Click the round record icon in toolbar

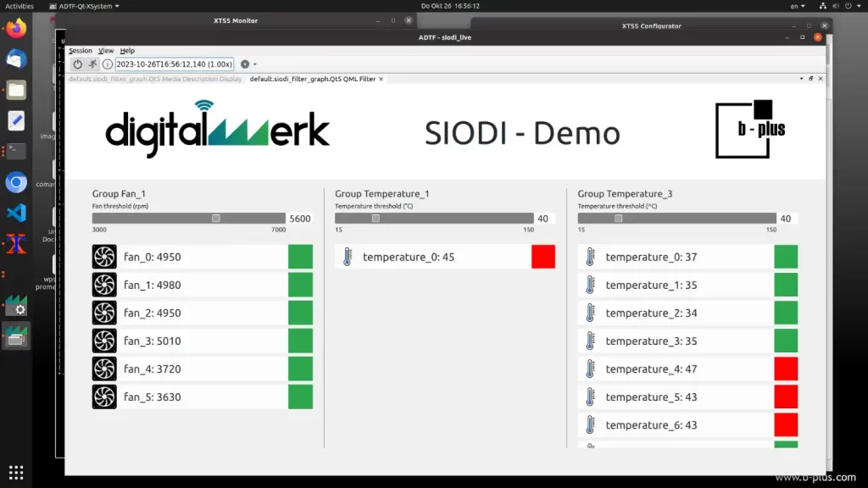[x=245, y=64]
